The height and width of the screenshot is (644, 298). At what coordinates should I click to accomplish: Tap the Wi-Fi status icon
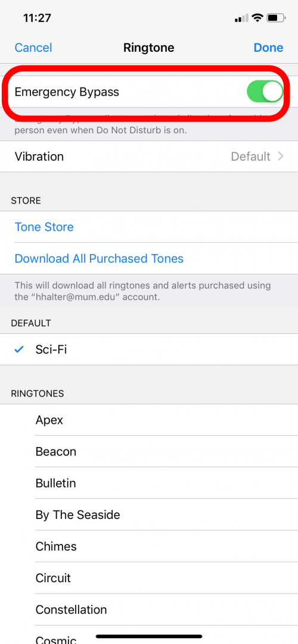pos(257,18)
